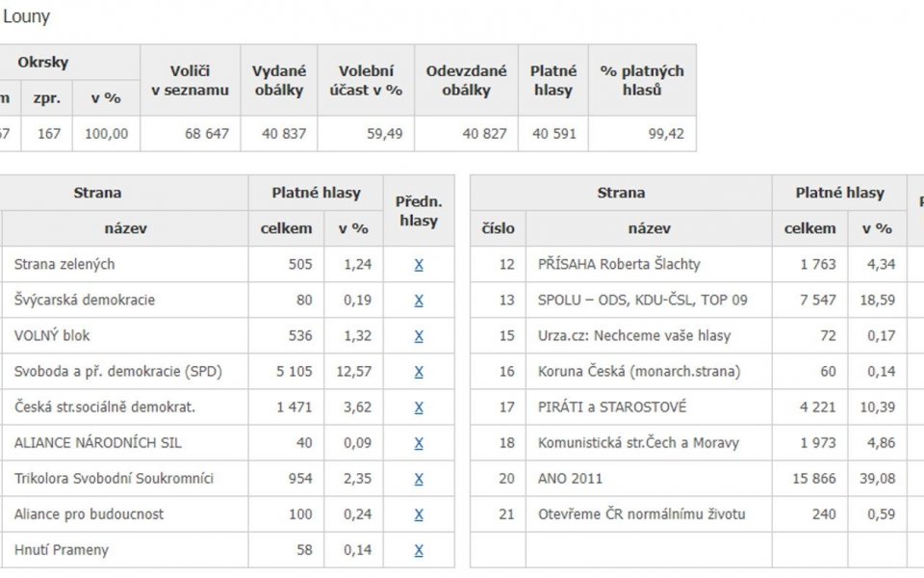Click X link in Hnutí Prameny row
The height and width of the screenshot is (578, 924).
tap(419, 550)
